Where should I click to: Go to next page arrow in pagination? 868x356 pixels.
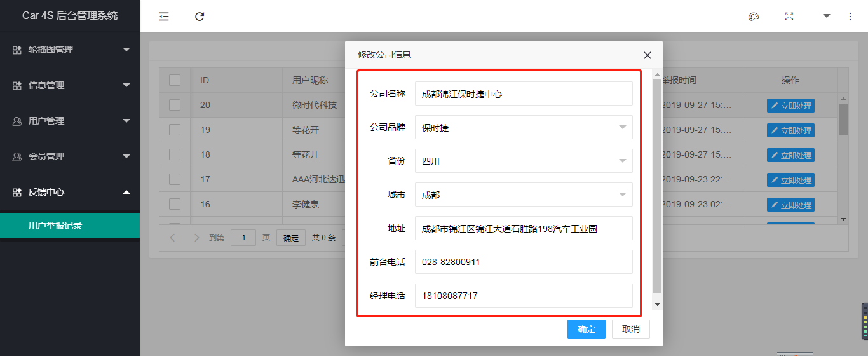[196, 238]
